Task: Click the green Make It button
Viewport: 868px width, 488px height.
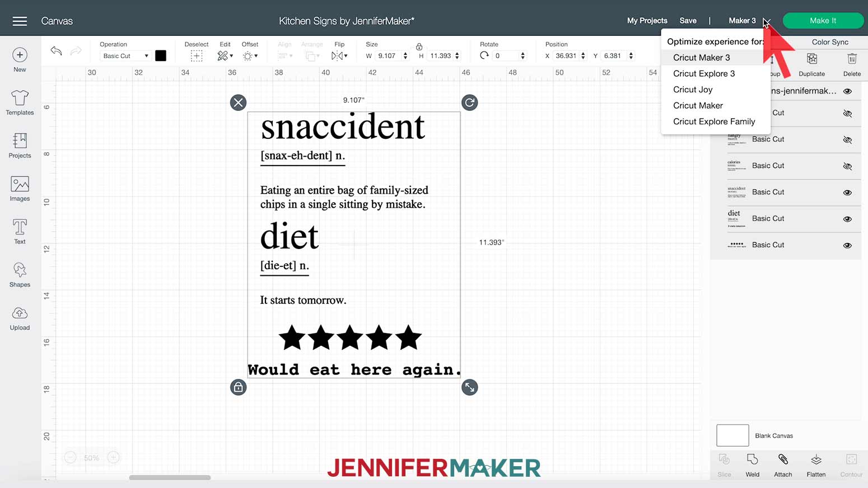Action: point(823,21)
